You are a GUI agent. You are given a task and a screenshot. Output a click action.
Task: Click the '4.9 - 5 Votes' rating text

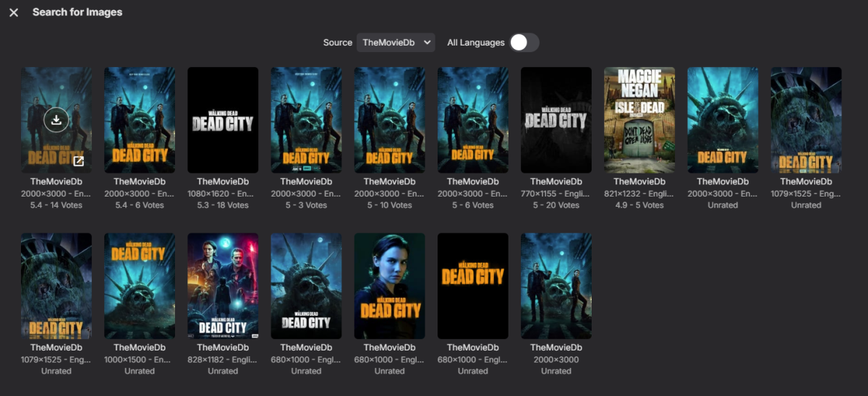point(639,205)
